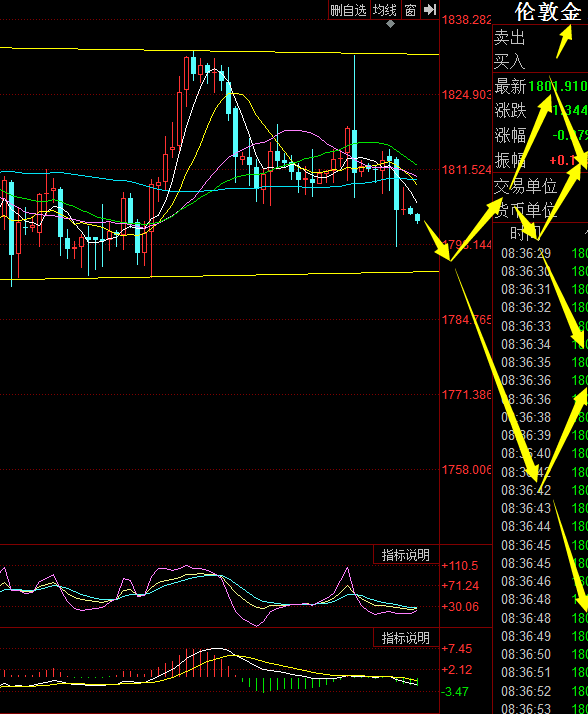Select the 最新 latest price value
Image resolution: width=588 pixels, height=714 pixels.
point(558,86)
